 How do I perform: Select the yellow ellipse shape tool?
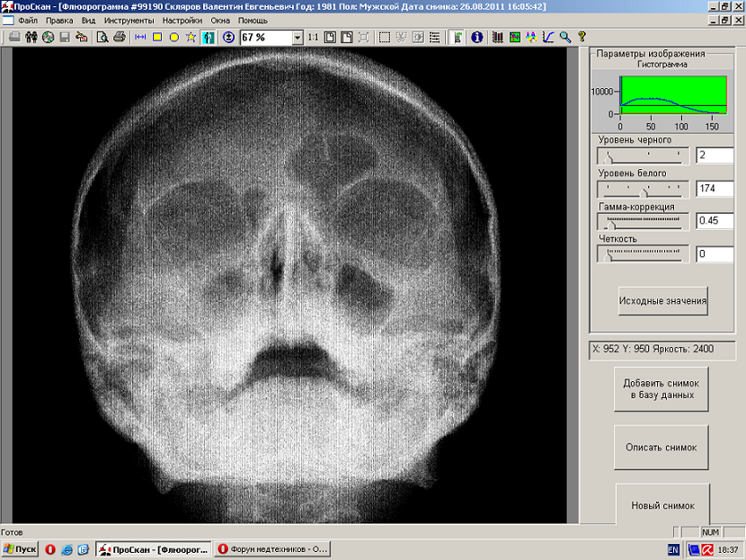click(x=173, y=38)
